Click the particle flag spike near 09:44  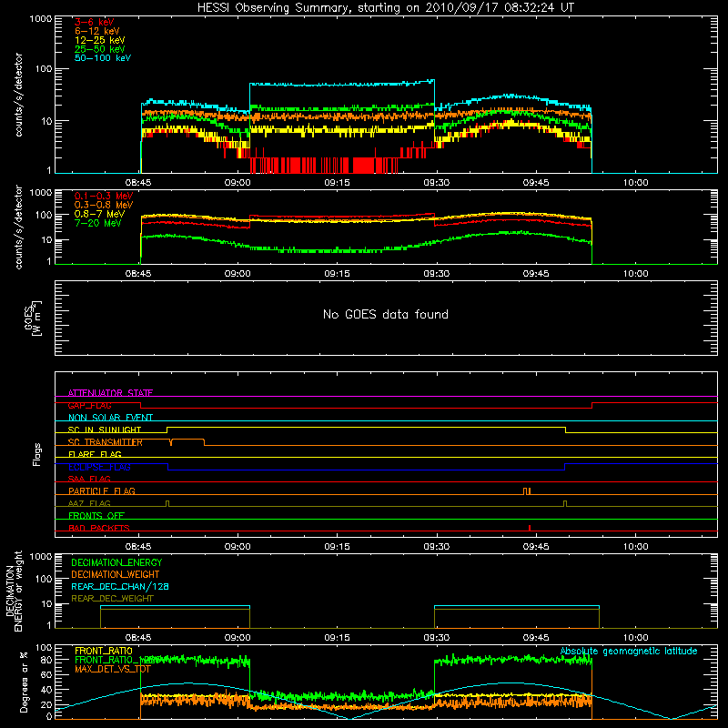[527, 491]
